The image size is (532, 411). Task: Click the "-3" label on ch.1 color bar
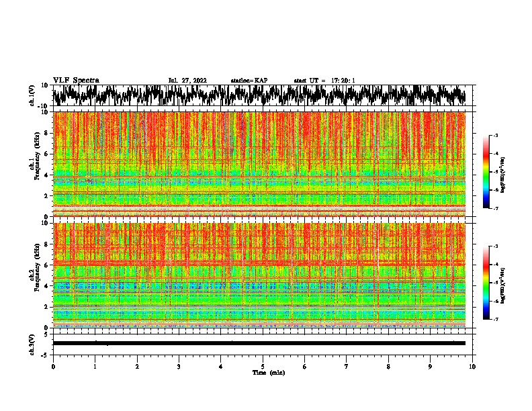pyautogui.click(x=496, y=135)
